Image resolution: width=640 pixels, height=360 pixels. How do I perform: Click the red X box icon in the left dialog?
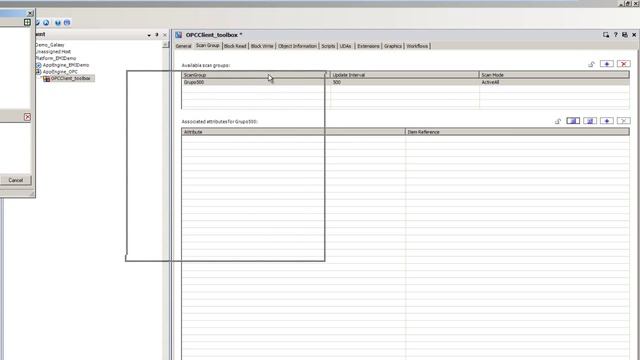[x=27, y=117]
